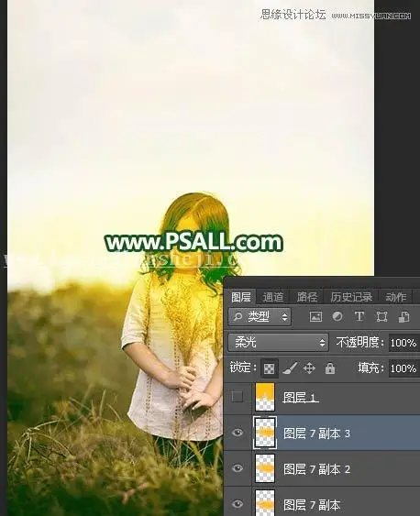Click the 填充 fill value field
This screenshot has width=420, height=516.
click(x=403, y=368)
